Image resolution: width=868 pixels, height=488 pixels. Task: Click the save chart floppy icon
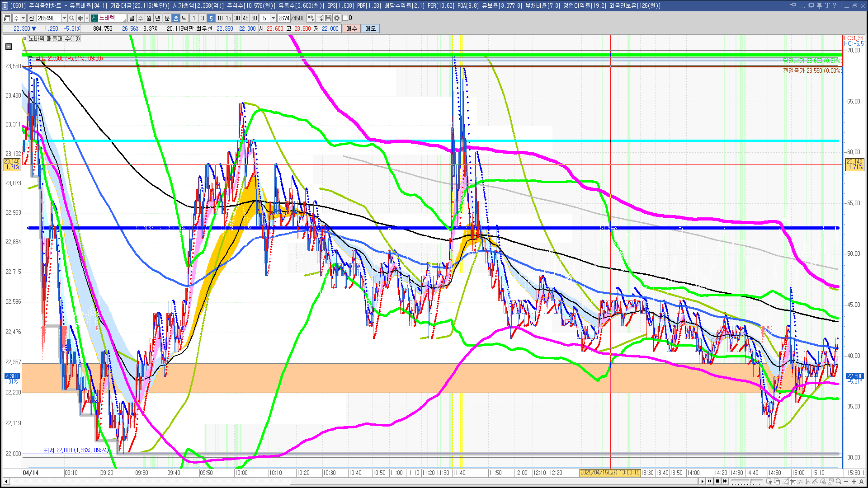pyautogui.click(x=328, y=18)
